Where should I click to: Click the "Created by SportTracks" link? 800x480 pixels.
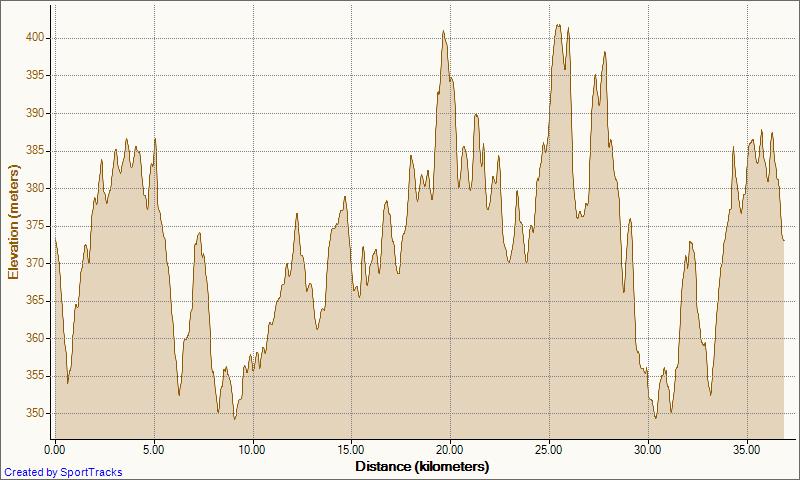[62, 472]
